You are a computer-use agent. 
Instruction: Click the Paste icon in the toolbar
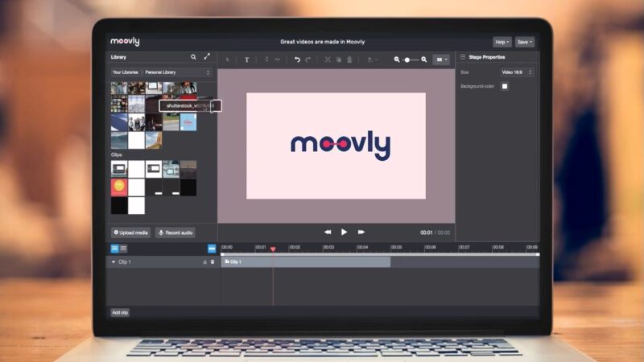[349, 60]
